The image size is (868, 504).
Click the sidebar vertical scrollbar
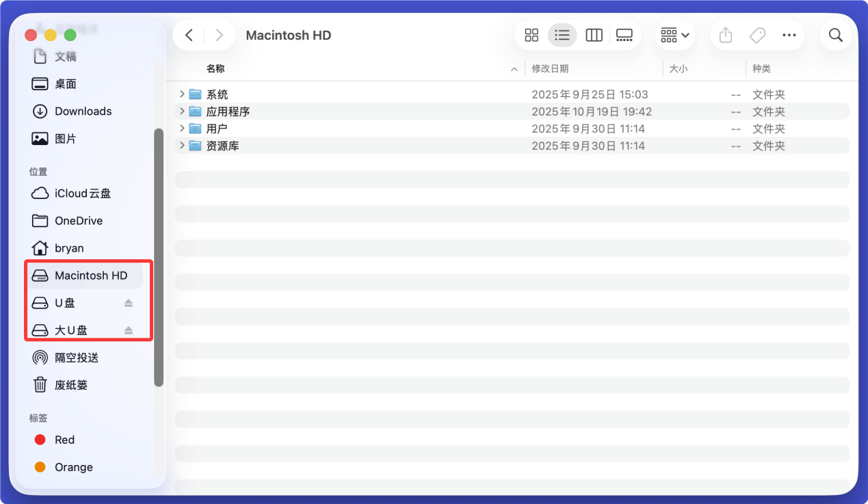(x=159, y=256)
